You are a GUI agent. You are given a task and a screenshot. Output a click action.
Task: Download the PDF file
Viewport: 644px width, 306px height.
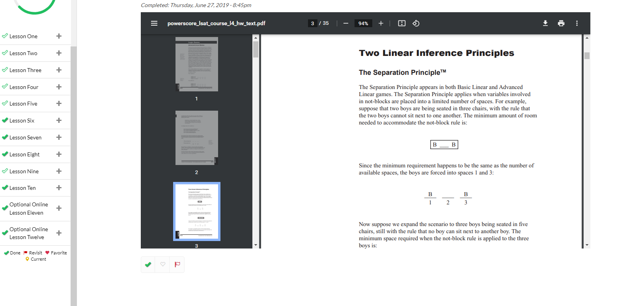545,23
